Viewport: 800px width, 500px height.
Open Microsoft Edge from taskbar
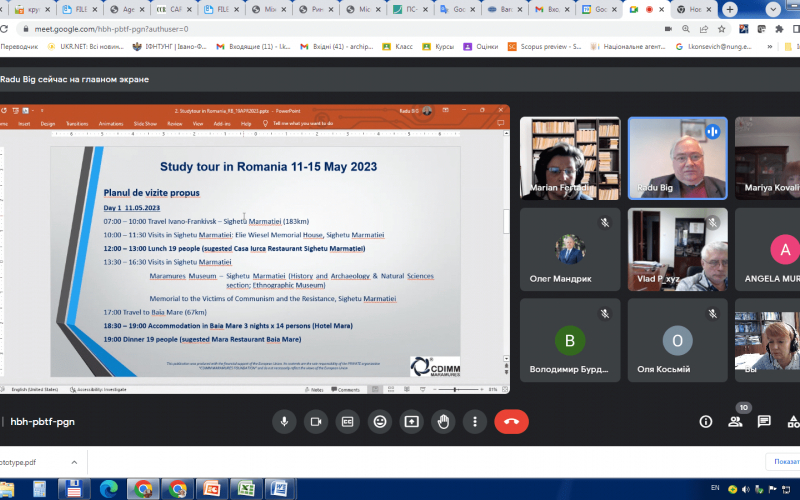108,489
